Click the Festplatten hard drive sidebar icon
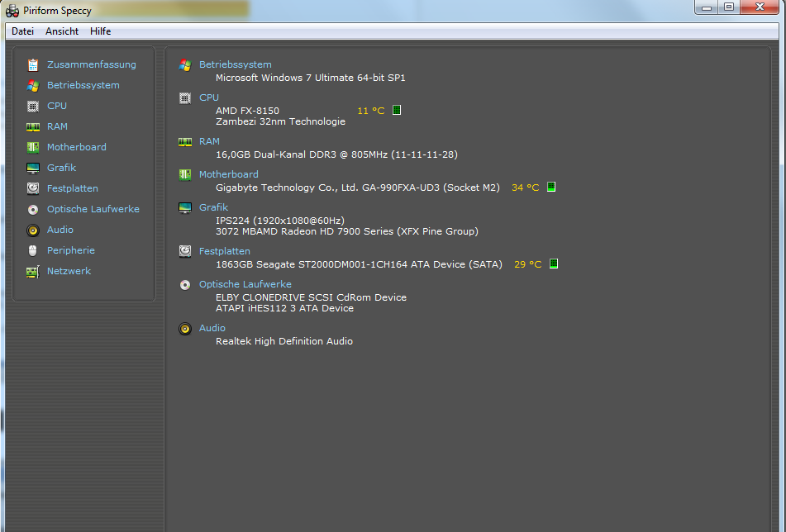 (x=33, y=188)
